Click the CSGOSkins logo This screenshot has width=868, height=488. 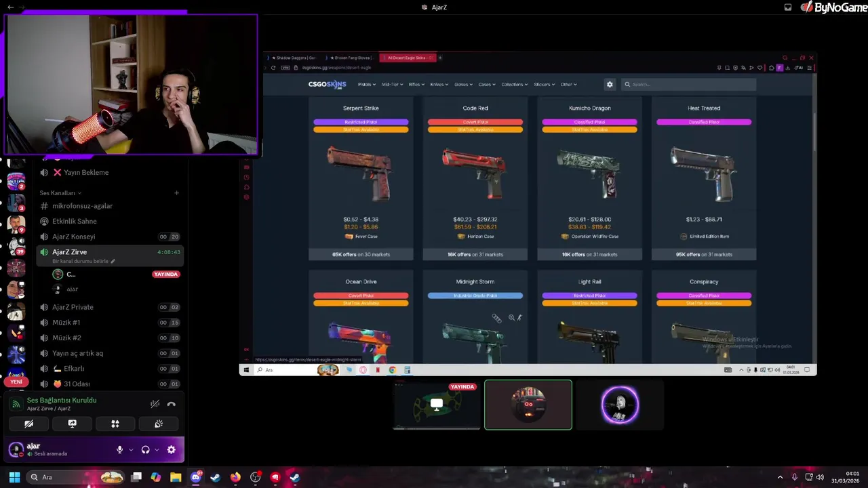pyautogui.click(x=327, y=84)
